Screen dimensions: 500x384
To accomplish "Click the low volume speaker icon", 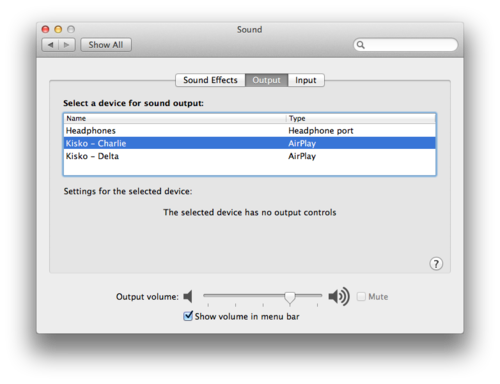I will [x=188, y=296].
